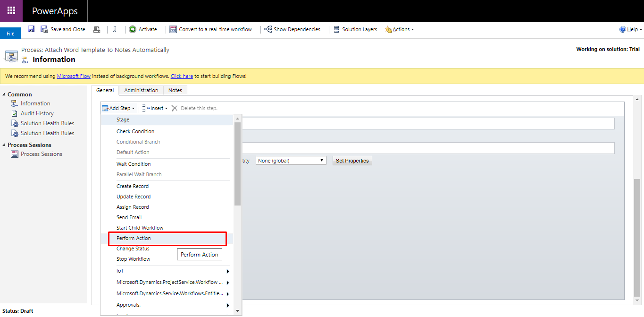The height and width of the screenshot is (317, 644).
Task: Choose Stage from Add Step menu
Action: [167, 120]
